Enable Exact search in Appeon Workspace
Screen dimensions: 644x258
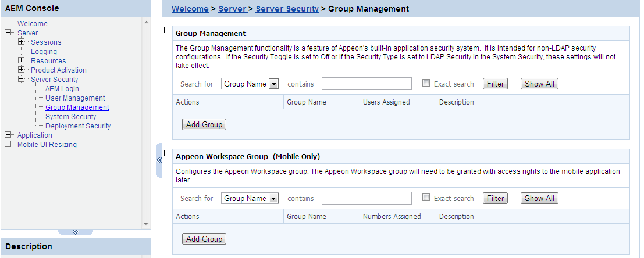(426, 198)
